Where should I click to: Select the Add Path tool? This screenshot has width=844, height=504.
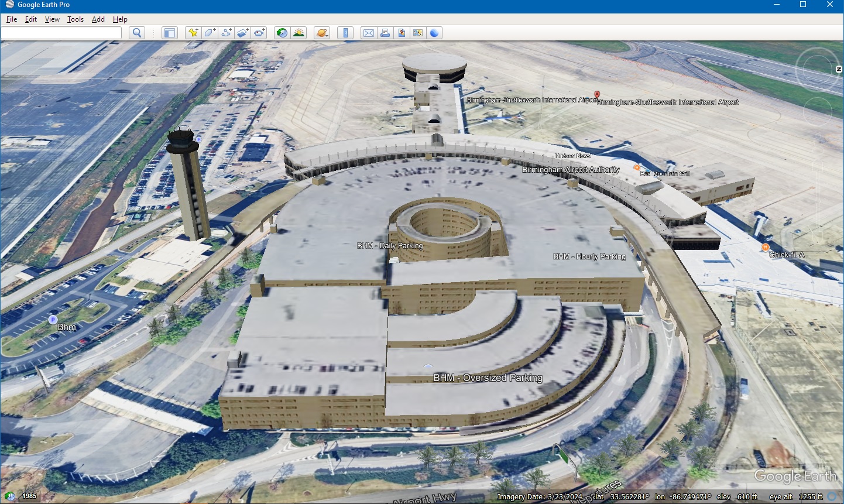pyautogui.click(x=225, y=33)
